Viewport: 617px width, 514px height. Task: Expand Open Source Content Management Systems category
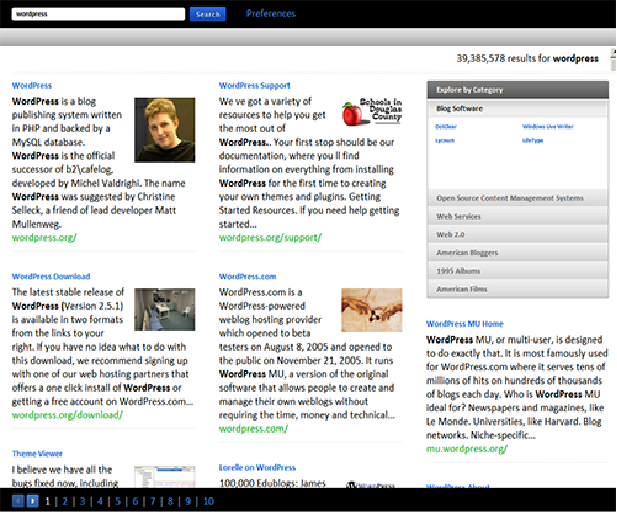[518, 198]
